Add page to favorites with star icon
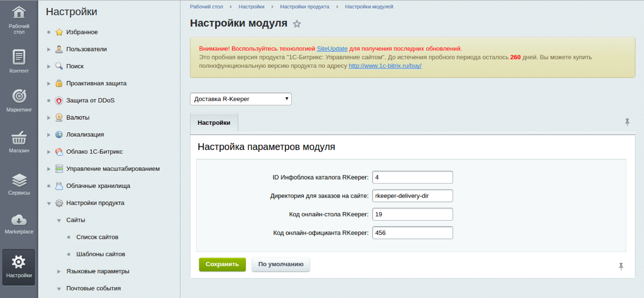644x298 pixels. point(297,24)
